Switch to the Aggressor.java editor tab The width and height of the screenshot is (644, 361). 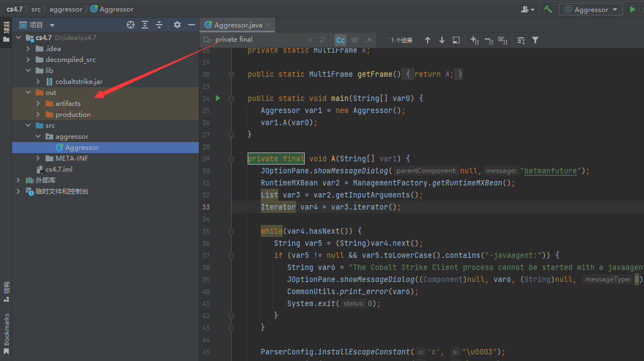(x=238, y=25)
